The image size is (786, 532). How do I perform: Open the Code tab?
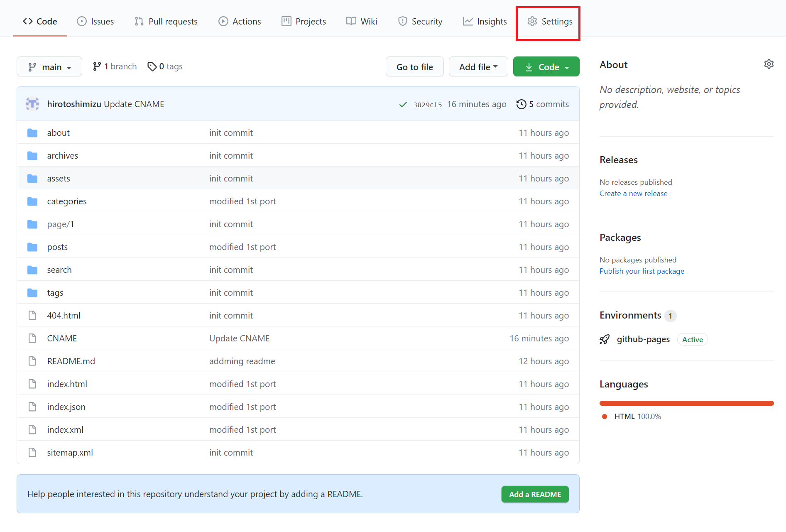(x=40, y=21)
